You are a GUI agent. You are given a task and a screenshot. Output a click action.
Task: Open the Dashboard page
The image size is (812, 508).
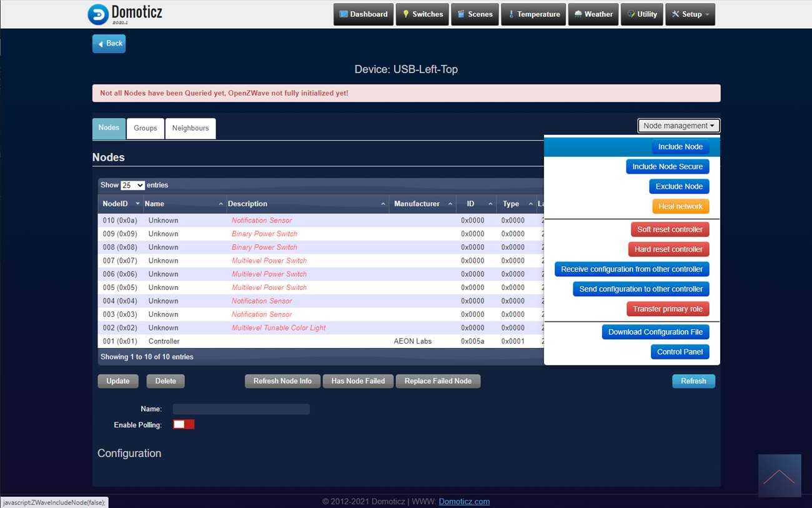[x=363, y=14]
